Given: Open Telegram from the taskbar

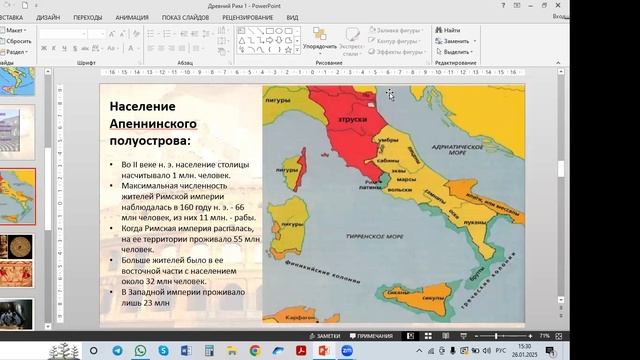Looking at the screenshot, I should pos(118,351).
